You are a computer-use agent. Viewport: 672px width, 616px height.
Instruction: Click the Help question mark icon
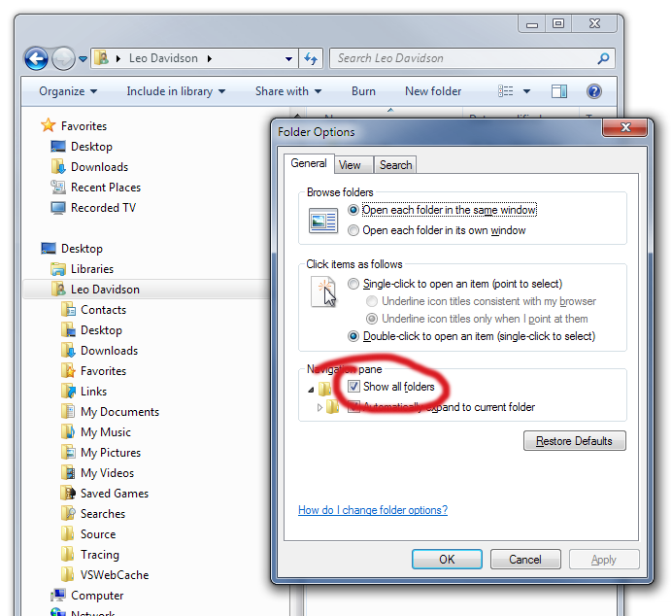(594, 91)
